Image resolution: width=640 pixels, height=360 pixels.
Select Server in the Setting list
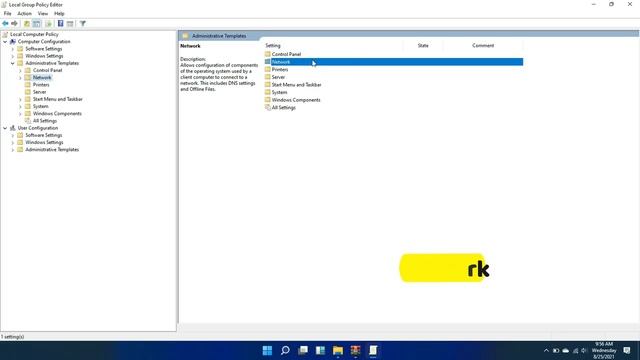click(x=278, y=77)
